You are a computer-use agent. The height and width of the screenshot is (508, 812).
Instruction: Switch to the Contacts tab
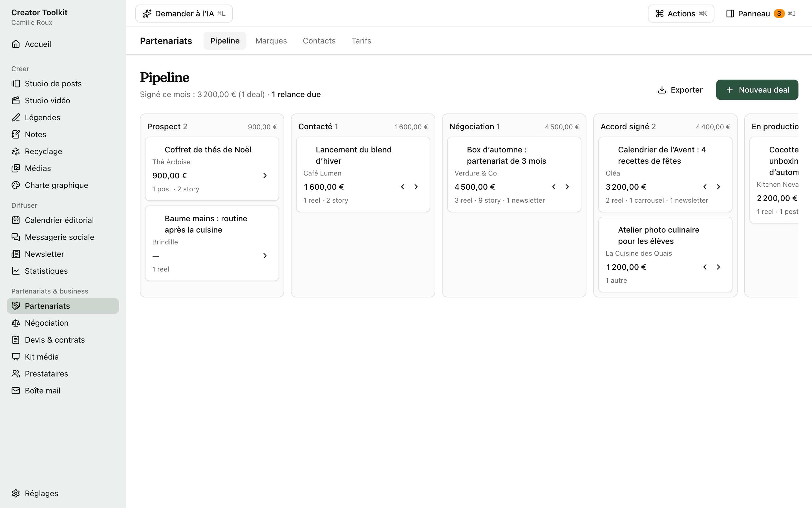click(319, 41)
